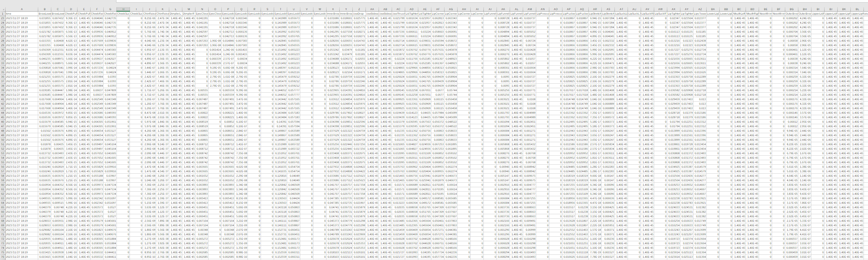868x260 pixels.
Task: Select column BL header
Action: [857, 9]
